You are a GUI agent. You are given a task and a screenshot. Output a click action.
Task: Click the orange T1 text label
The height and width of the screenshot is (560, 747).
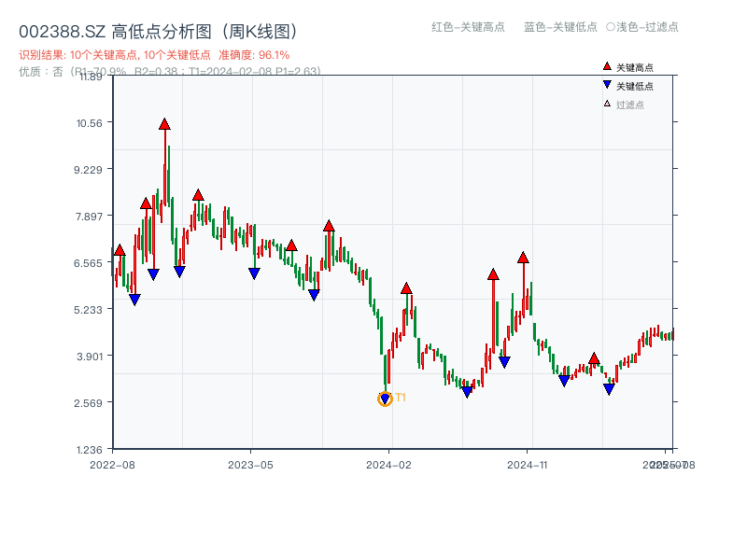pos(401,398)
